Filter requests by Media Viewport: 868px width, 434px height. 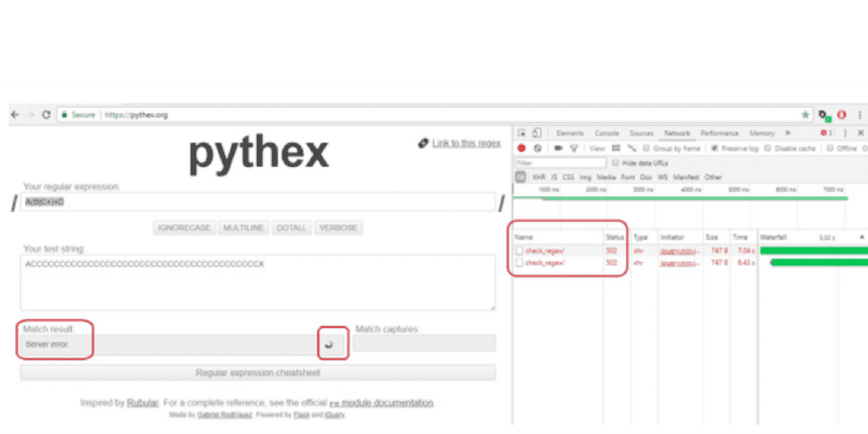pos(606,178)
